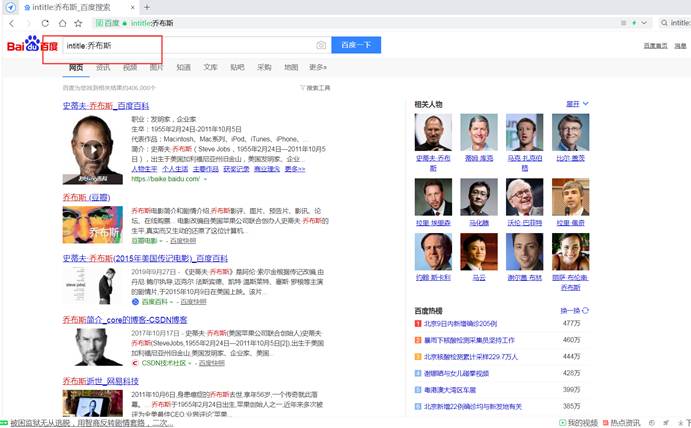
Task: Open the 主要作品 sub-link
Action: (x=206, y=169)
